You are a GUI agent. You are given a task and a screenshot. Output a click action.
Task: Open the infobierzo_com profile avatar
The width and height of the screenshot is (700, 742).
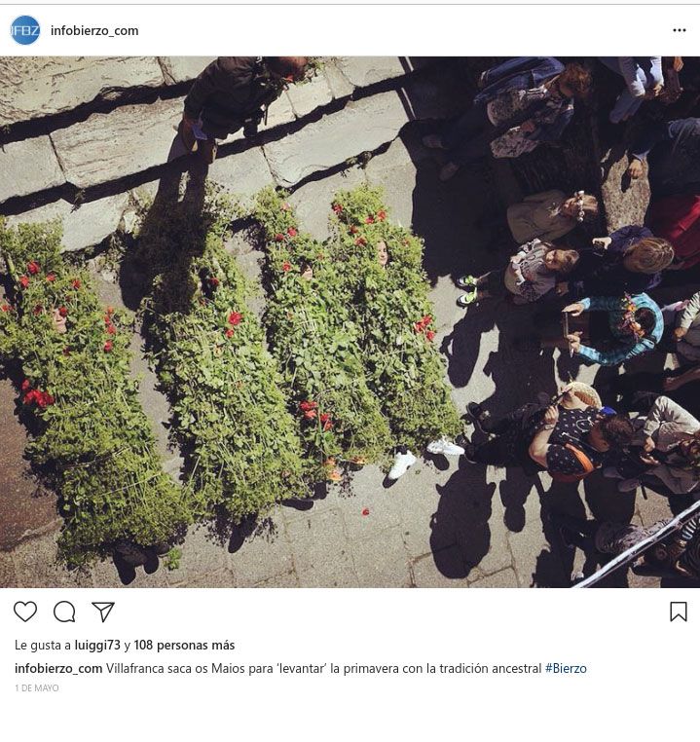[x=25, y=30]
